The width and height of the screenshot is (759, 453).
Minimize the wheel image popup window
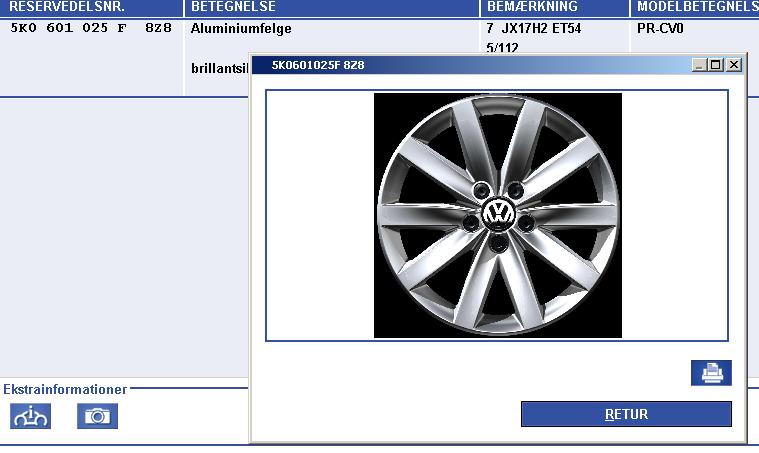coord(699,65)
